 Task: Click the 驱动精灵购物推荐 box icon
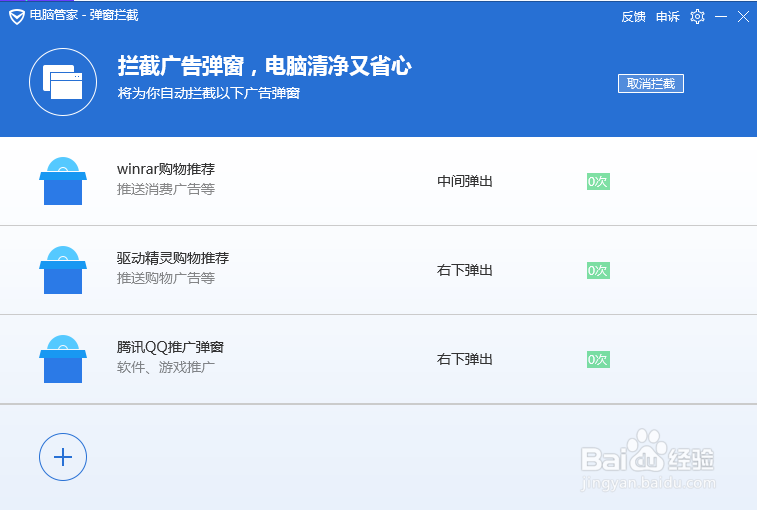tap(63, 269)
